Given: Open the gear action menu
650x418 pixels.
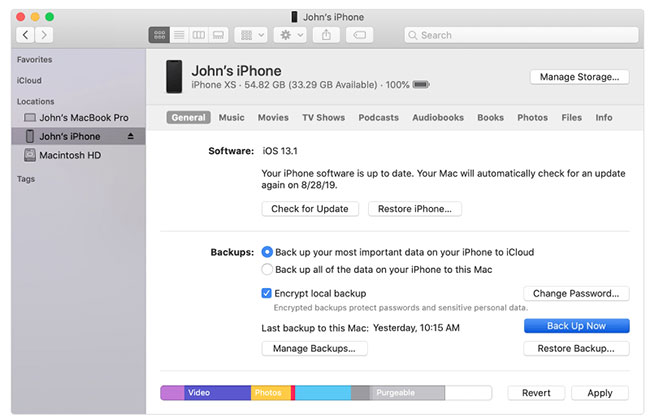Looking at the screenshot, I should point(290,35).
